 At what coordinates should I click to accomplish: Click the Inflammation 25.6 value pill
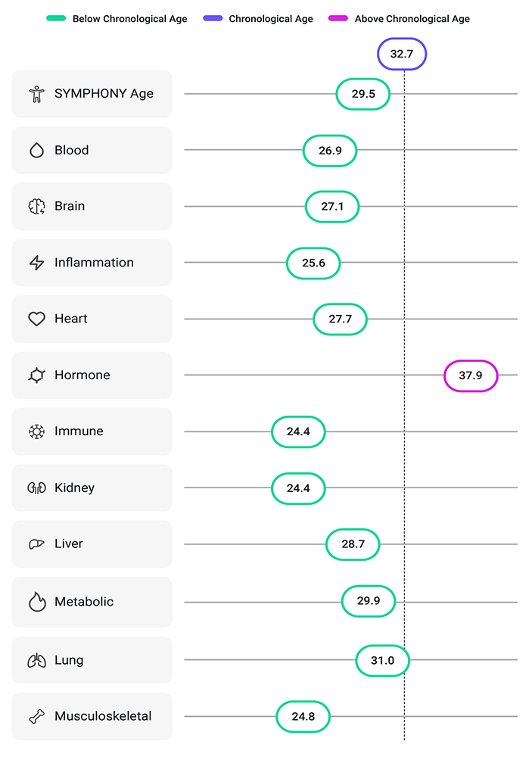click(313, 263)
